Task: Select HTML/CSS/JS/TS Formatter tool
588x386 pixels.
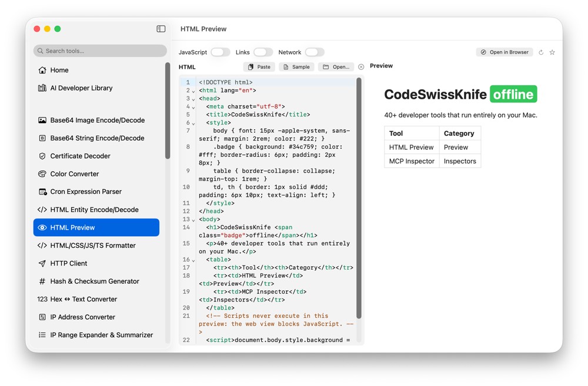Action: 96,246
